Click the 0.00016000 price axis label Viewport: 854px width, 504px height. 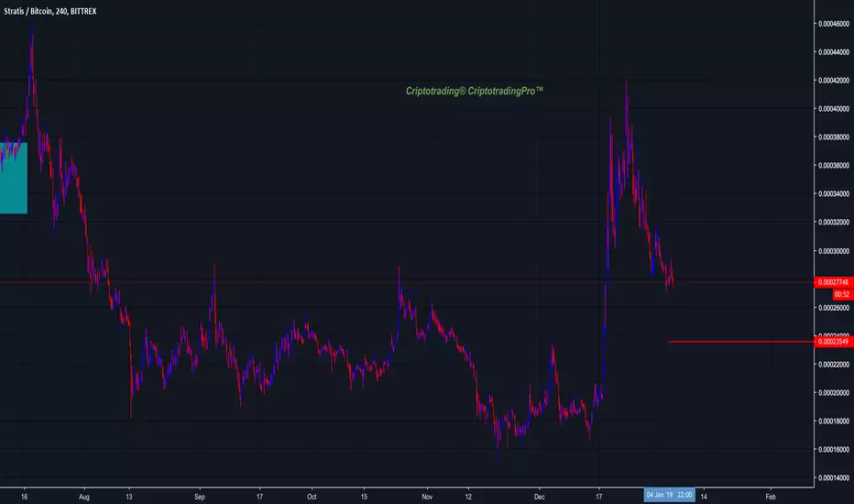click(834, 450)
